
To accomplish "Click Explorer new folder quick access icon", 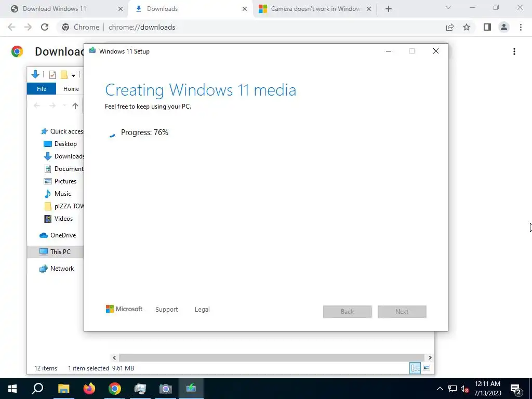I will pyautogui.click(x=64, y=75).
